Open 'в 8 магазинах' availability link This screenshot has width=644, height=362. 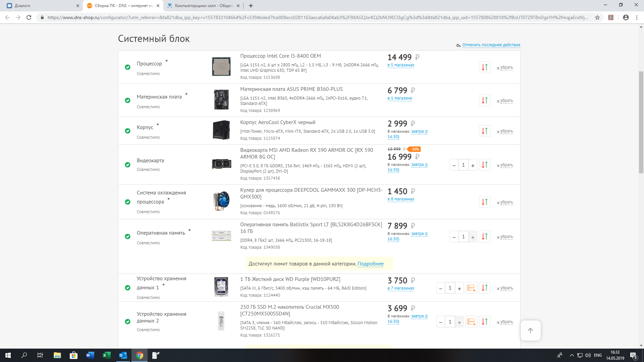pyautogui.click(x=401, y=199)
